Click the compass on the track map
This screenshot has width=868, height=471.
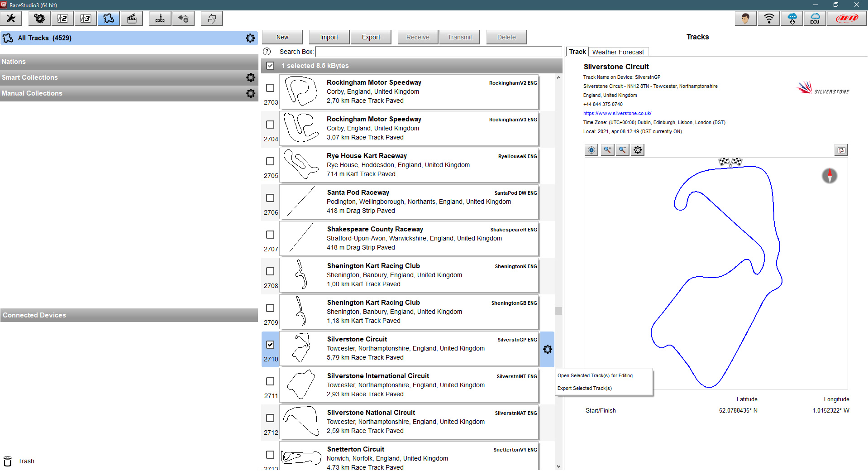coord(829,176)
